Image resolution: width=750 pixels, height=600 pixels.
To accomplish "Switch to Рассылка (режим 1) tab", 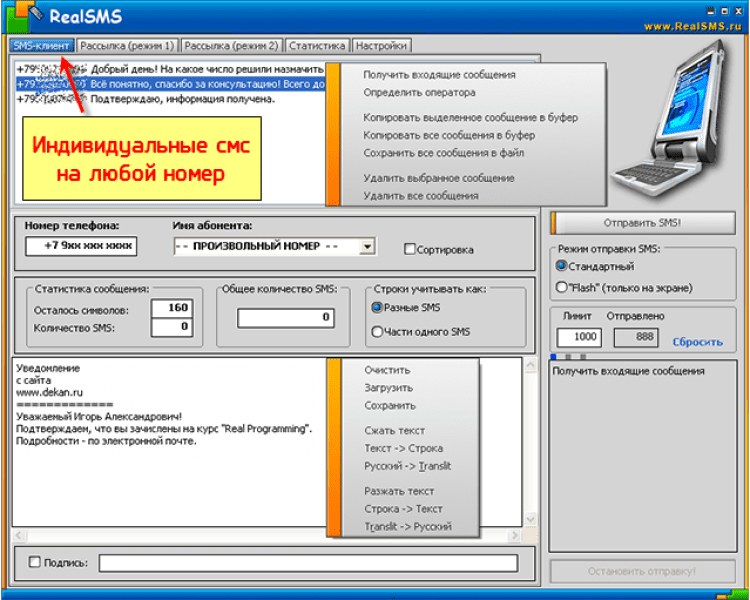I will pos(127,46).
